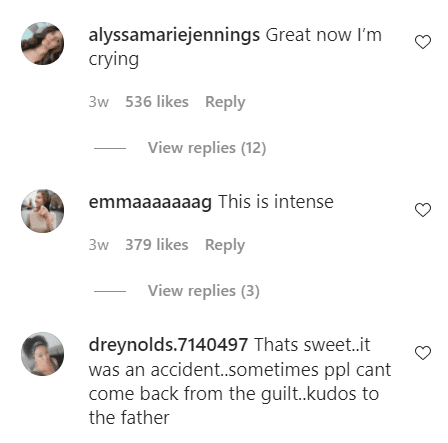Like emmaaaaaaag's comment with heart icon

[x=423, y=210]
